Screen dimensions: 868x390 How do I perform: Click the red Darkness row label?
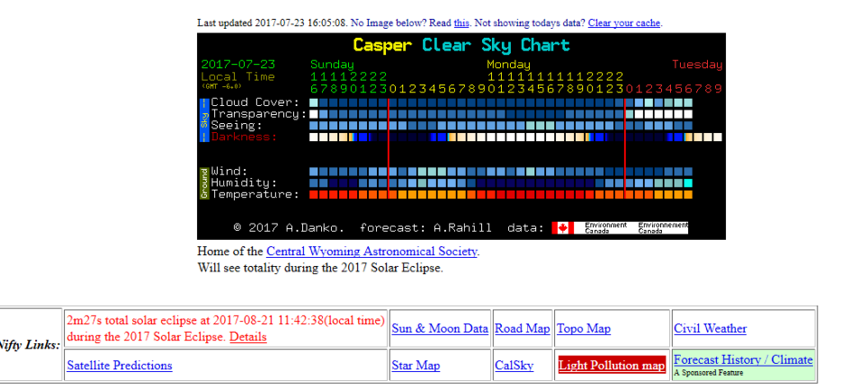point(244,137)
